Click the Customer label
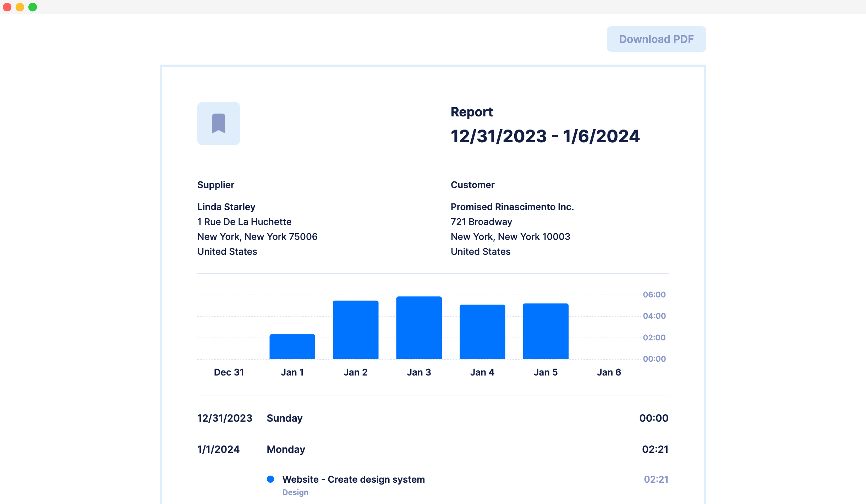 [x=472, y=185]
